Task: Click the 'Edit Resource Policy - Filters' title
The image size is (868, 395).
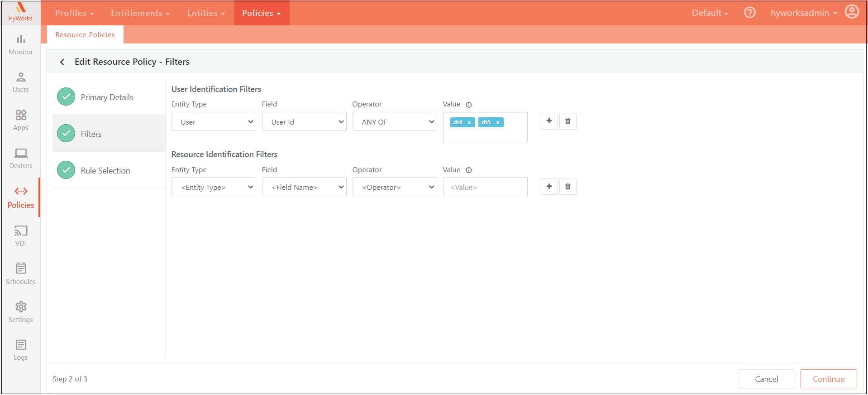Action: 132,62
